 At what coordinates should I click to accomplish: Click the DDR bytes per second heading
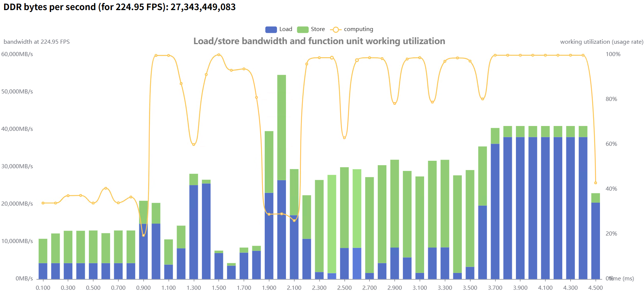(119, 7)
